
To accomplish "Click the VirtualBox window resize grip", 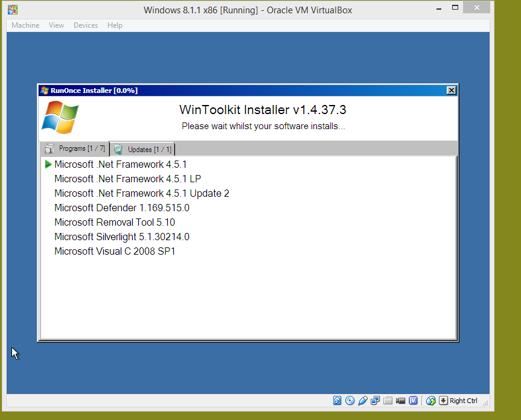I will [x=485, y=402].
